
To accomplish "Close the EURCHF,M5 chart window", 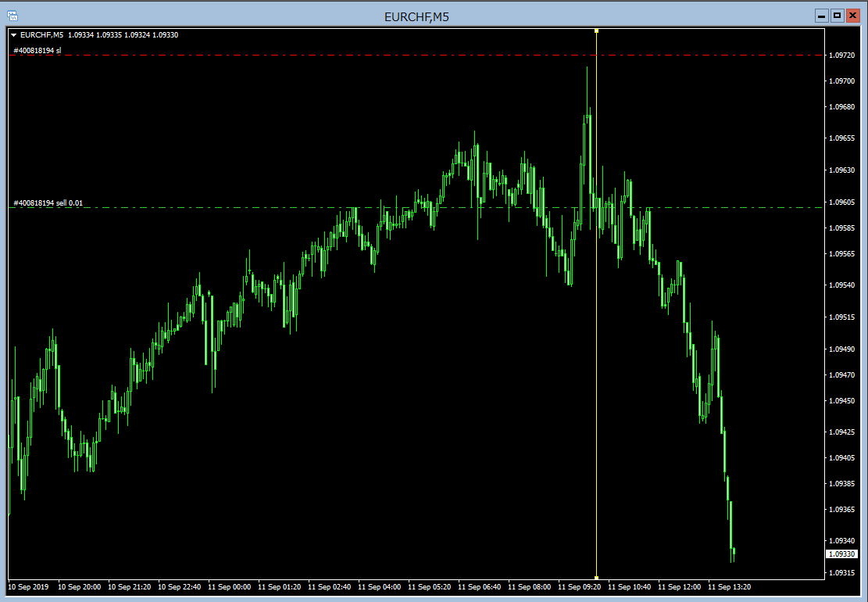I will click(852, 16).
